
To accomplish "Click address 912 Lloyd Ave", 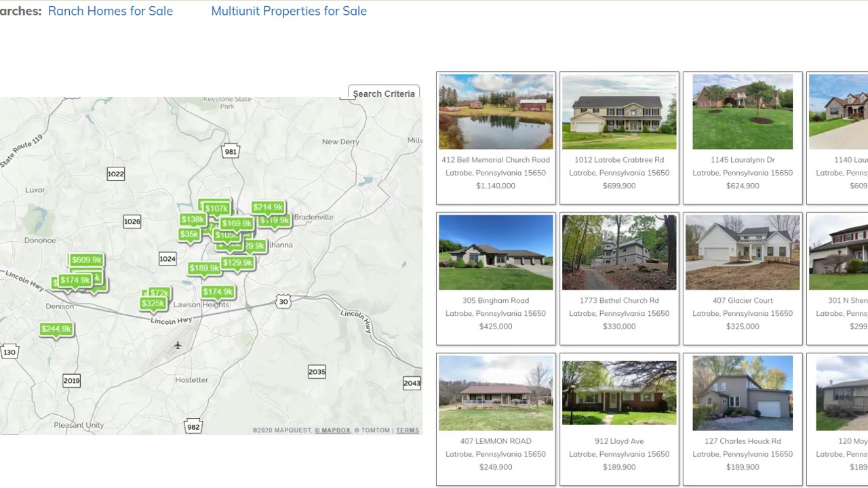I will click(x=619, y=441).
